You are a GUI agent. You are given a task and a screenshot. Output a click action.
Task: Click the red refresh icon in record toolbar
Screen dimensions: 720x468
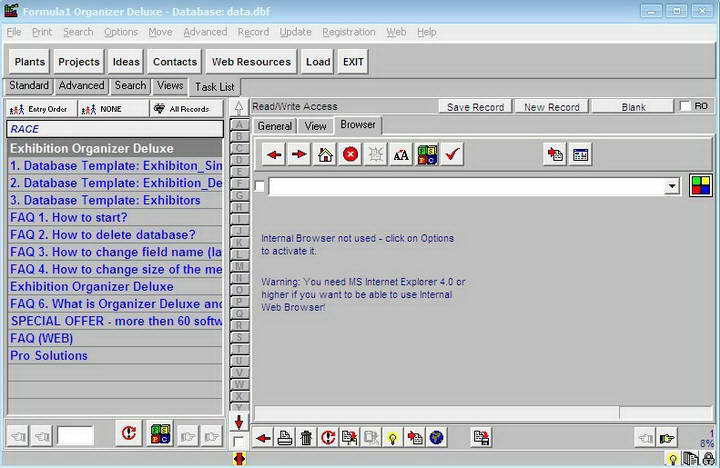(x=328, y=438)
